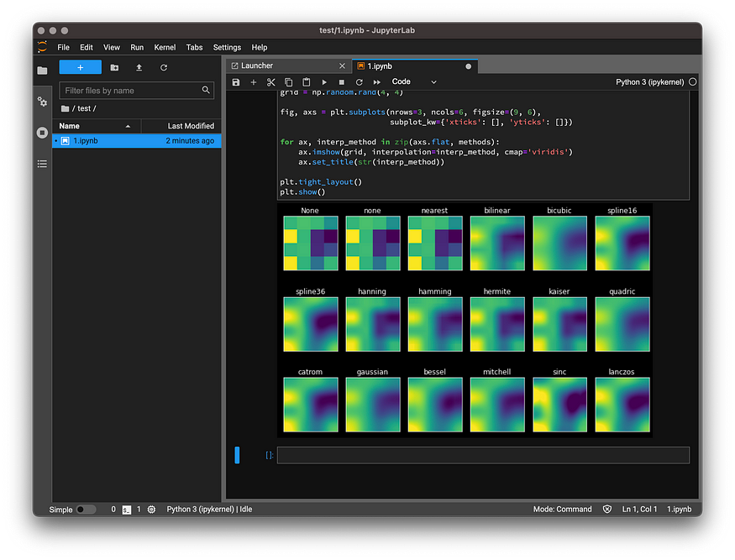Open the Kernel menu
Image resolution: width=735 pixels, height=560 pixels.
coord(165,47)
